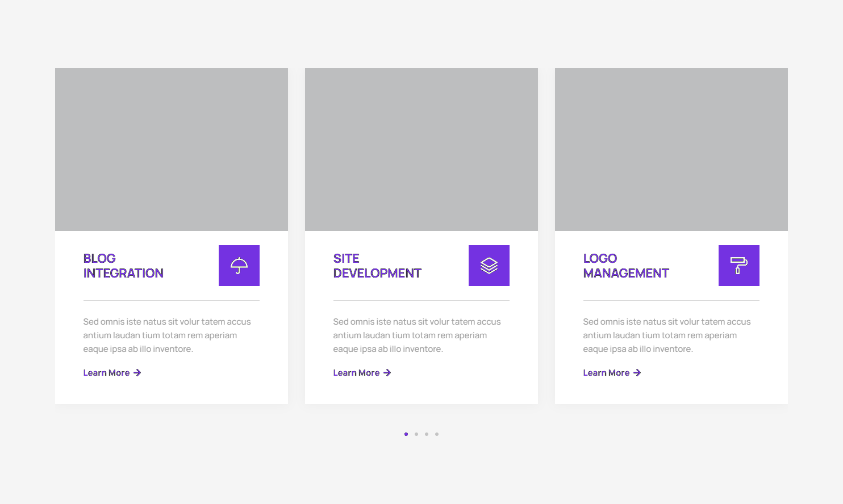The height and width of the screenshot is (504, 843).
Task: Follow Learn More link under Site Development
Action: click(x=356, y=373)
